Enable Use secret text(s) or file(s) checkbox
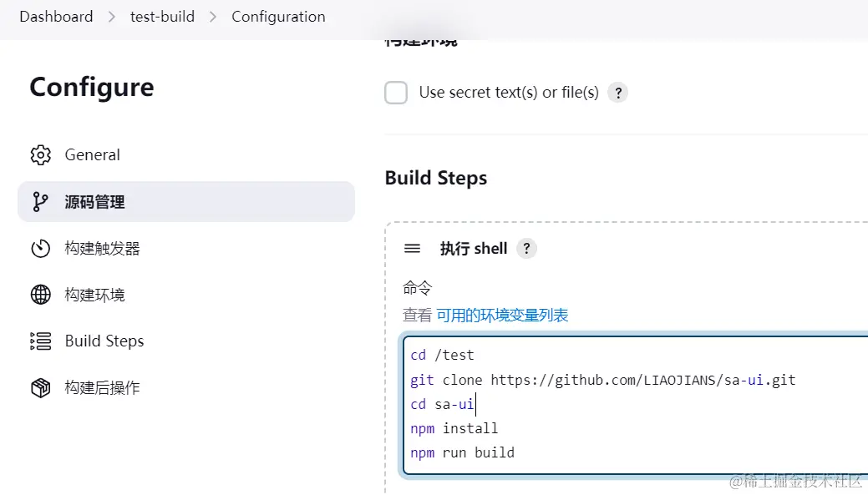868x495 pixels. pos(396,93)
